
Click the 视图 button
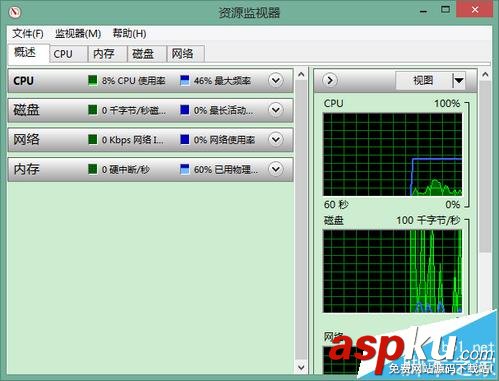point(423,80)
